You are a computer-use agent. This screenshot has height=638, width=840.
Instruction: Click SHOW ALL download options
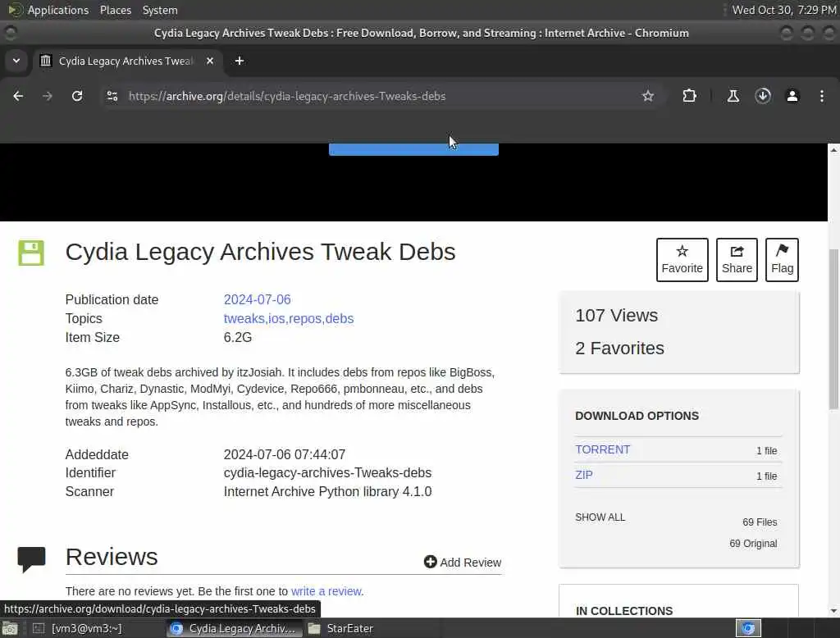coord(600,517)
